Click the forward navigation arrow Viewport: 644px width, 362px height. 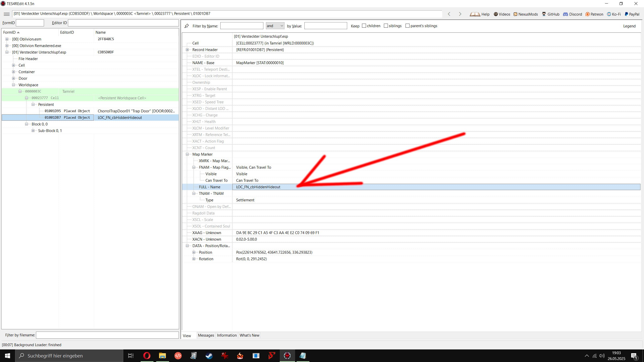pos(460,14)
